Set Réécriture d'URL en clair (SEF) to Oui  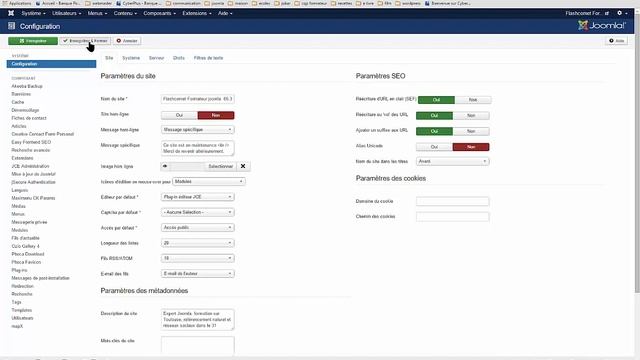click(x=436, y=100)
